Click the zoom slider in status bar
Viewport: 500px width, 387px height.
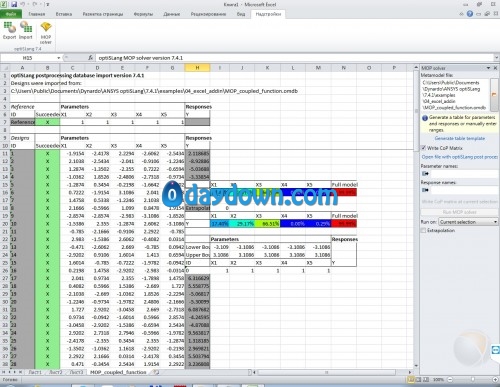pos(472,379)
